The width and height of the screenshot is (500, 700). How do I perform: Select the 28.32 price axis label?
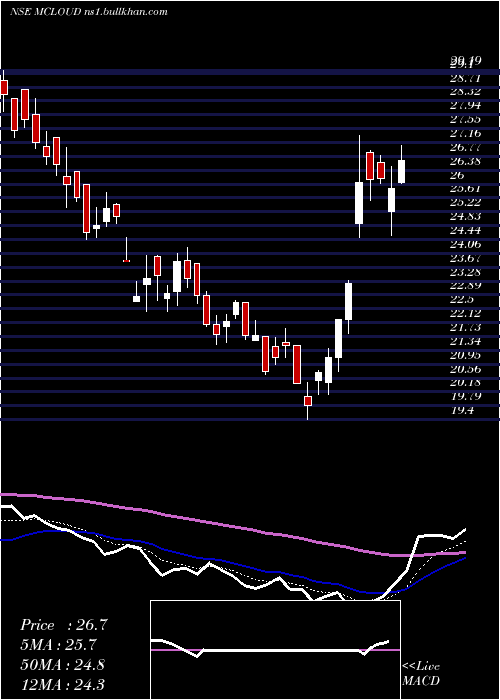pos(465,92)
